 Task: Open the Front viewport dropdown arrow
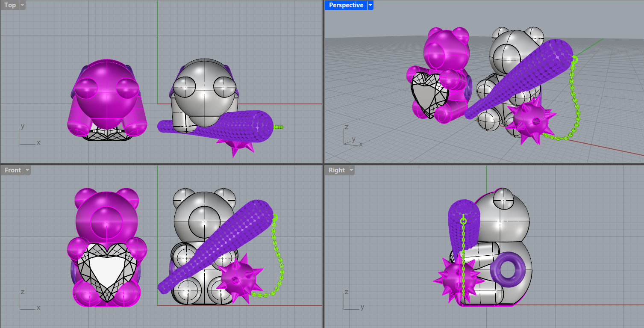coord(27,170)
